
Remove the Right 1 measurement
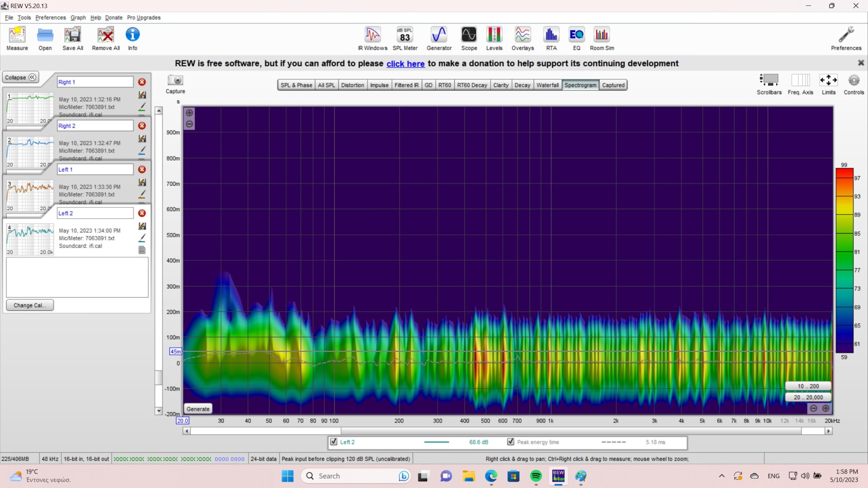[x=142, y=82]
